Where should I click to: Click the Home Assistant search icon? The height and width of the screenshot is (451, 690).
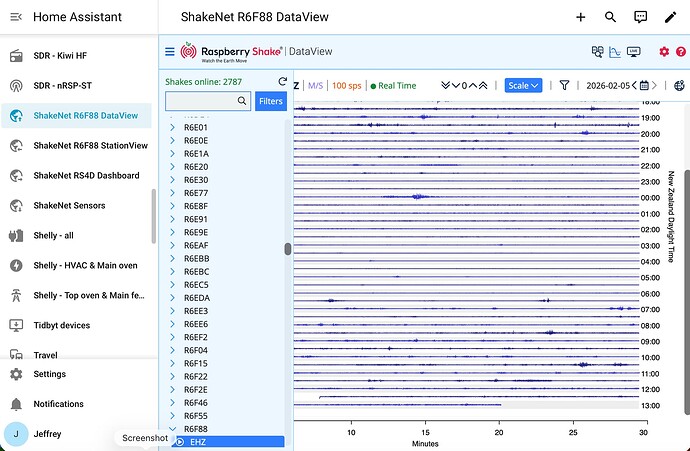click(610, 17)
